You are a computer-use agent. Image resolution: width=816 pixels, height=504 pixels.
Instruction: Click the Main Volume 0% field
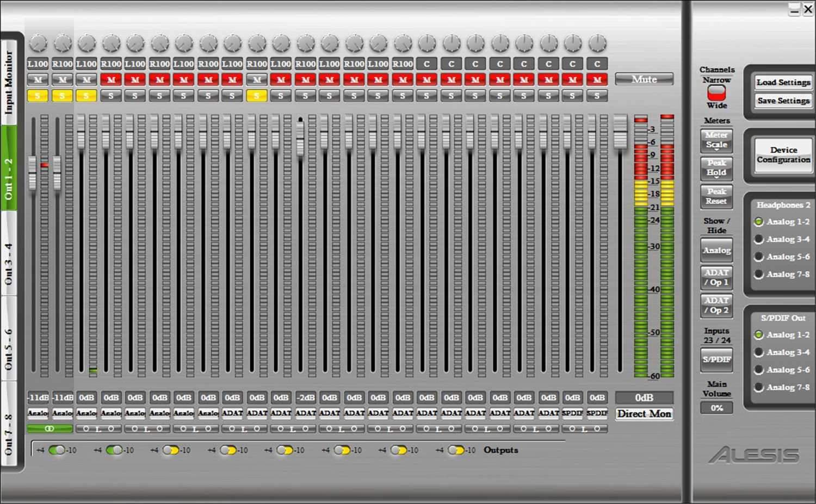[x=716, y=408]
